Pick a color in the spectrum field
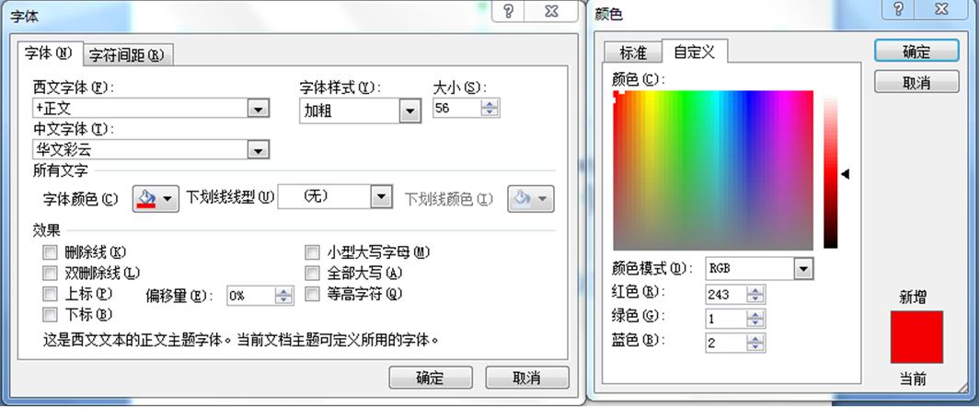 point(713,170)
